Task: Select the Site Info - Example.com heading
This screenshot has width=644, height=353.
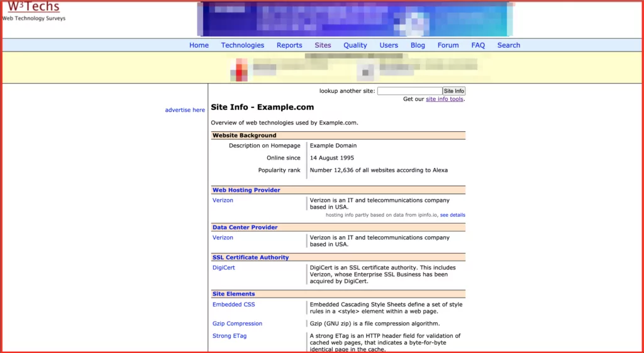Action: pyautogui.click(x=262, y=107)
